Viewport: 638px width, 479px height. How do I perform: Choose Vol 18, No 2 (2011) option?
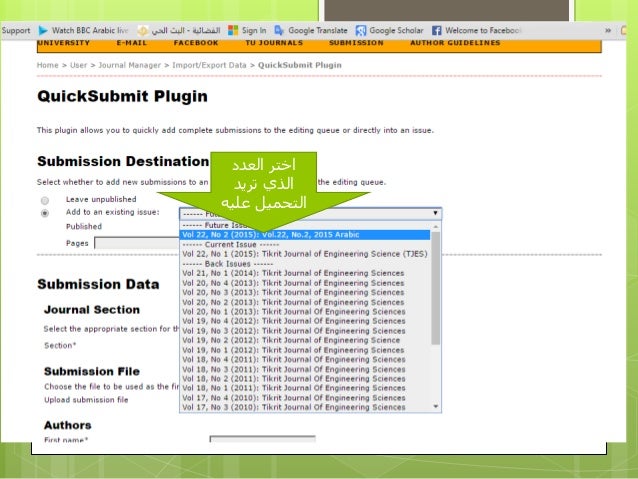[305, 378]
